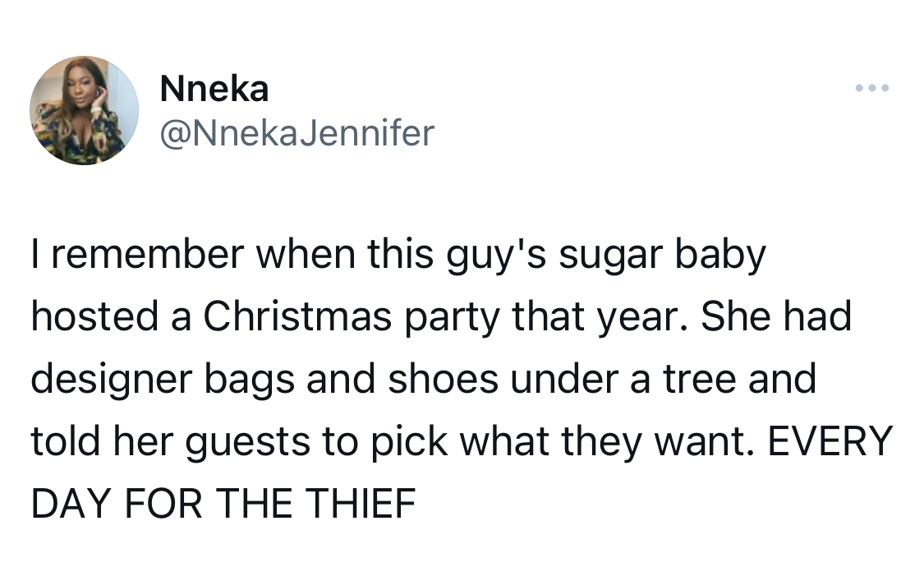Click the word 'guests' in the tweet

point(248,443)
